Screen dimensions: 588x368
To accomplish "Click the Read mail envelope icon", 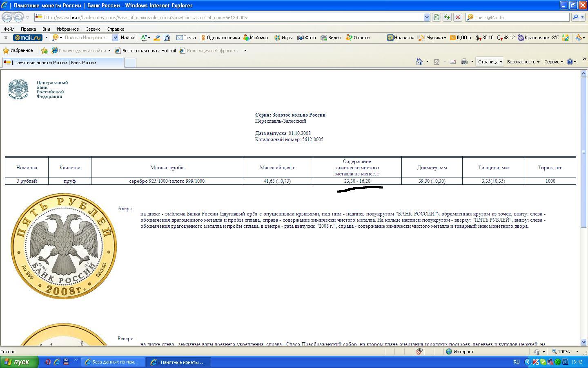I will pos(453,62).
